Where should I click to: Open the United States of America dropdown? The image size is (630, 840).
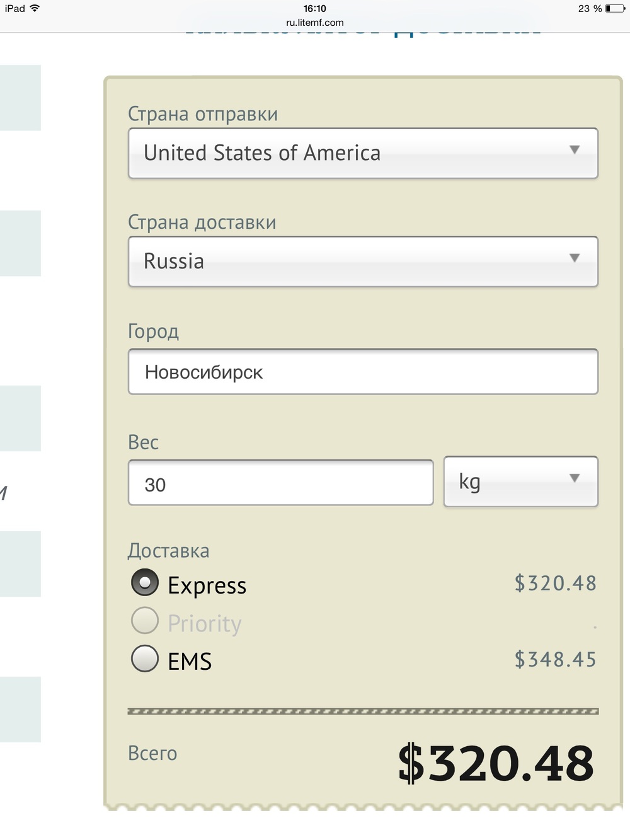tap(363, 153)
